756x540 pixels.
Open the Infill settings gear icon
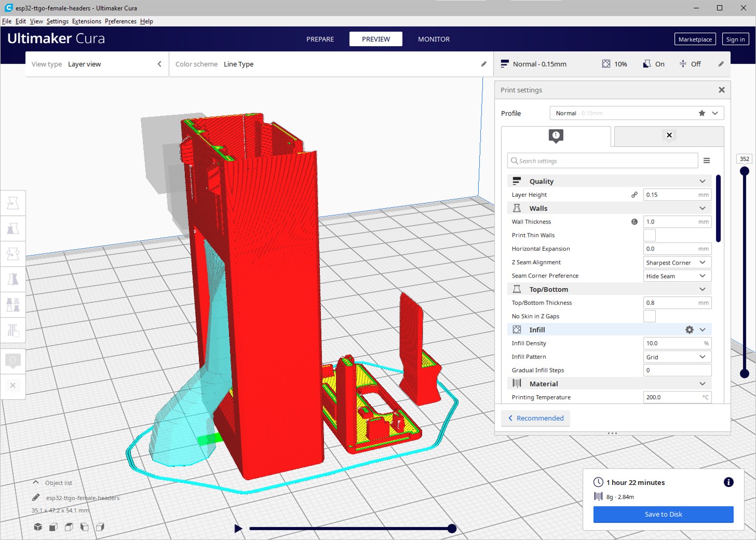pyautogui.click(x=689, y=330)
